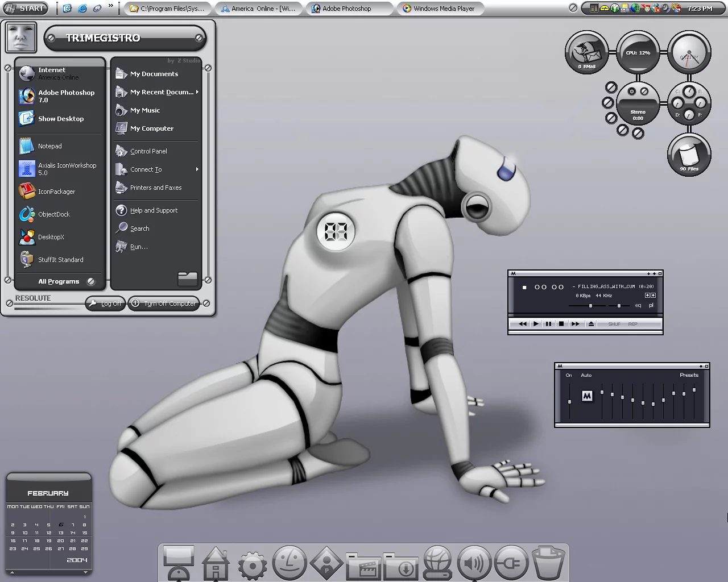Open Control Panel from the start menu
Viewport: 728px width, 582px height.
point(148,151)
